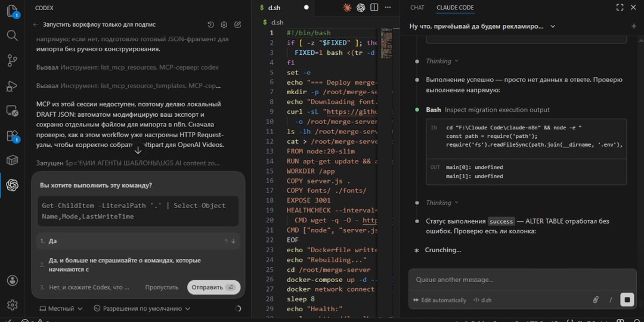The image size is (644, 322).
Task: Open the Manage settings gear in activity bar
Action: pos(13,305)
